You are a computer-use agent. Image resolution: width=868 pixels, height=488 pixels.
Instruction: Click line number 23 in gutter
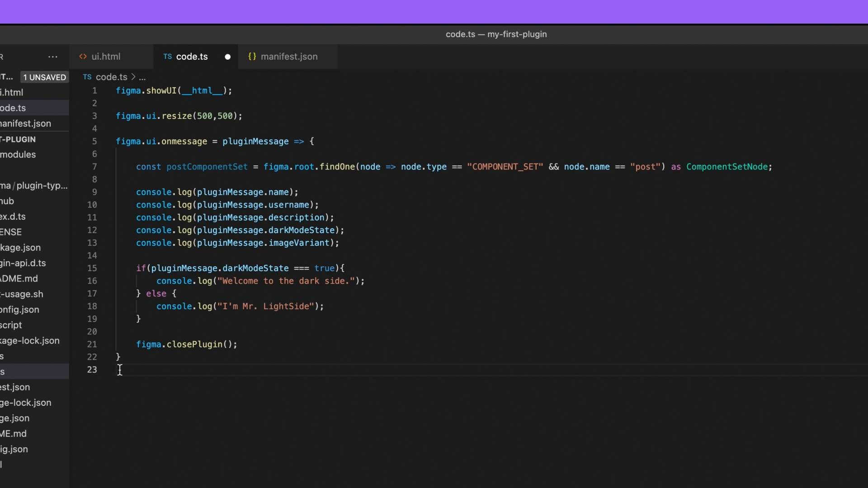[x=92, y=370]
